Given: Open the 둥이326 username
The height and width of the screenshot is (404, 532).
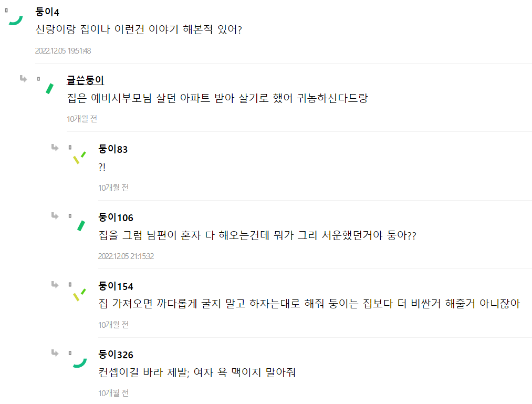Looking at the screenshot, I should (x=116, y=355).
